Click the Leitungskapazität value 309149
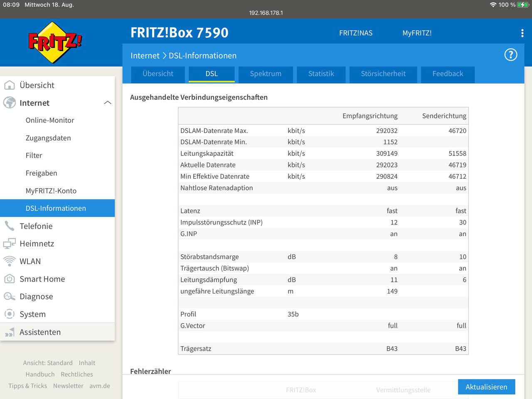This screenshot has height=399, width=532. click(x=387, y=153)
